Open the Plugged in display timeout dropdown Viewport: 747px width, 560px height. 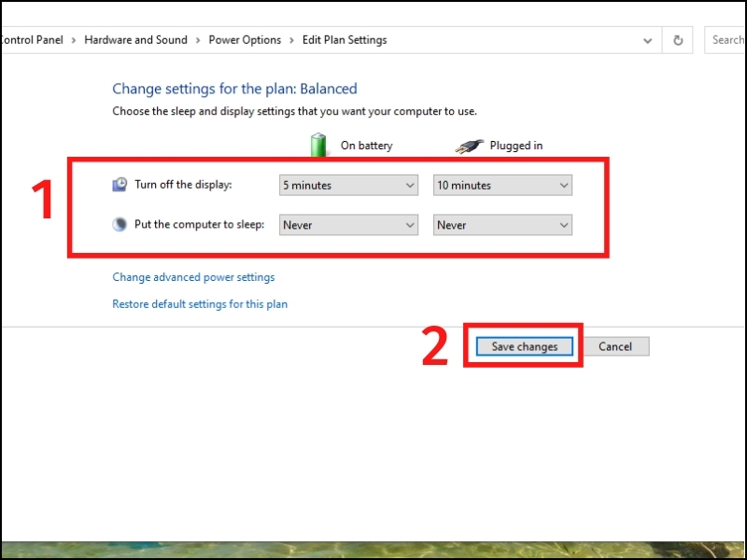502,186
